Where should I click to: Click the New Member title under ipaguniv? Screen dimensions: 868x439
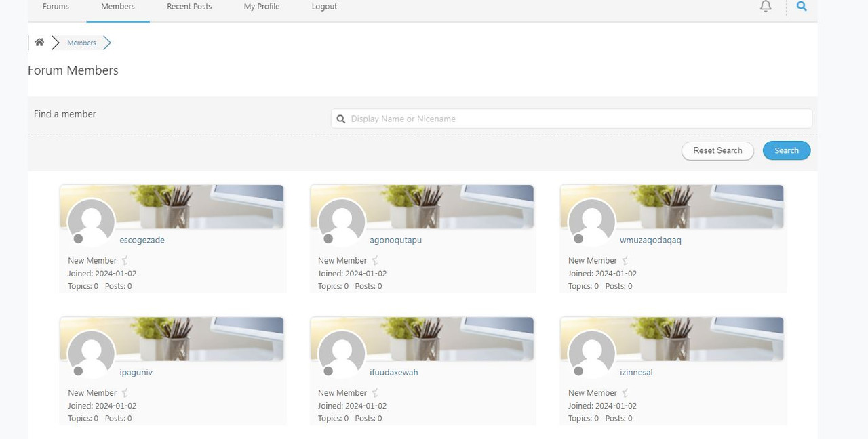pyautogui.click(x=92, y=392)
